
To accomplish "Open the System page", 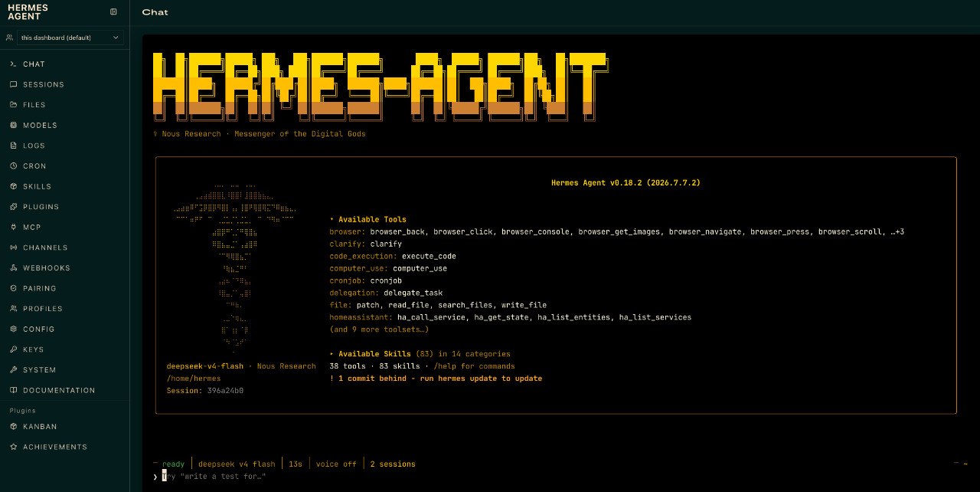I will [65, 370].
